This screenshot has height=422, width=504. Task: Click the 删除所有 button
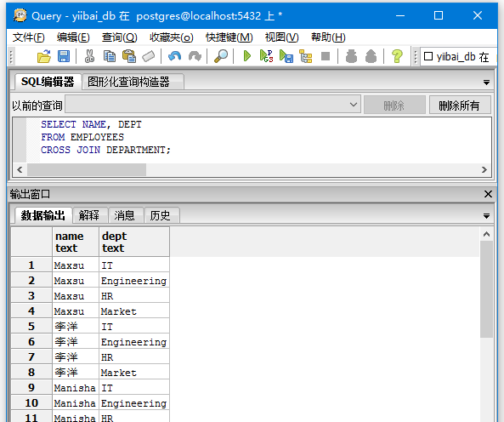coord(460,105)
